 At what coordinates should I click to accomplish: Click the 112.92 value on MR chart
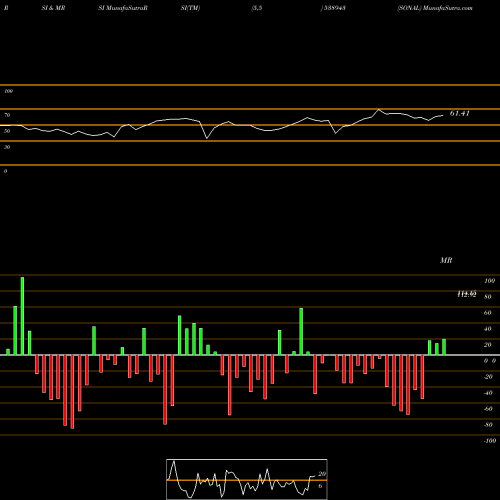click(x=467, y=294)
